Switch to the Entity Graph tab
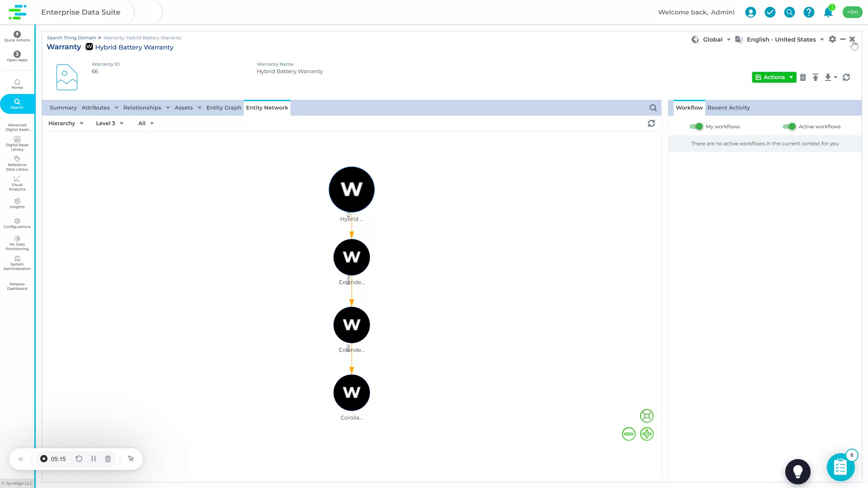This screenshot has width=868, height=488. (223, 108)
